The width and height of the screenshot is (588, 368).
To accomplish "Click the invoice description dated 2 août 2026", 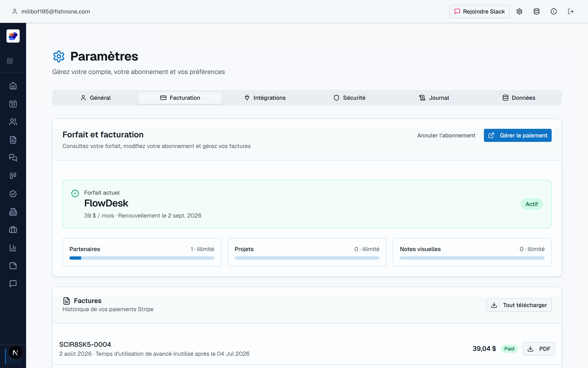I will (x=155, y=354).
